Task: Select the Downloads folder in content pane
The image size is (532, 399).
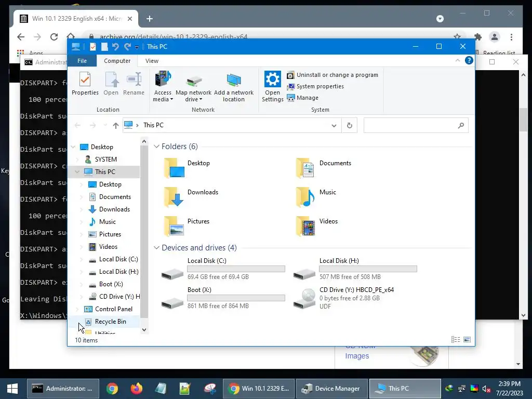Action: coord(191,197)
